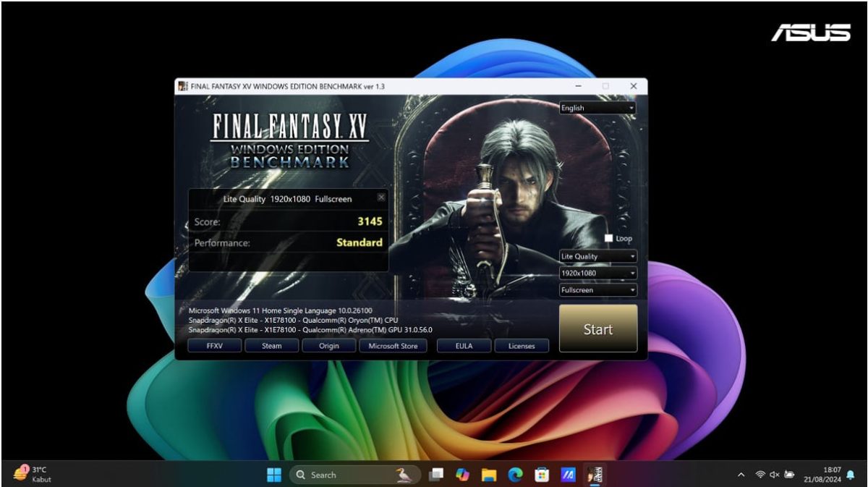Open File Explorer from the taskbar

coord(489,475)
